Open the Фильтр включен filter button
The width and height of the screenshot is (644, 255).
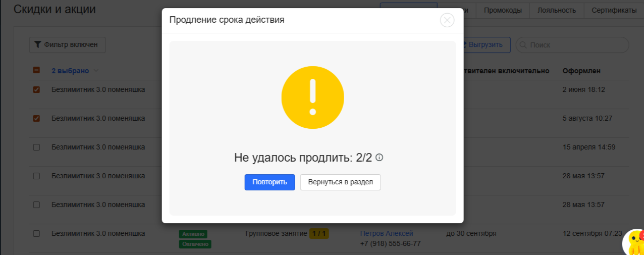(67, 45)
